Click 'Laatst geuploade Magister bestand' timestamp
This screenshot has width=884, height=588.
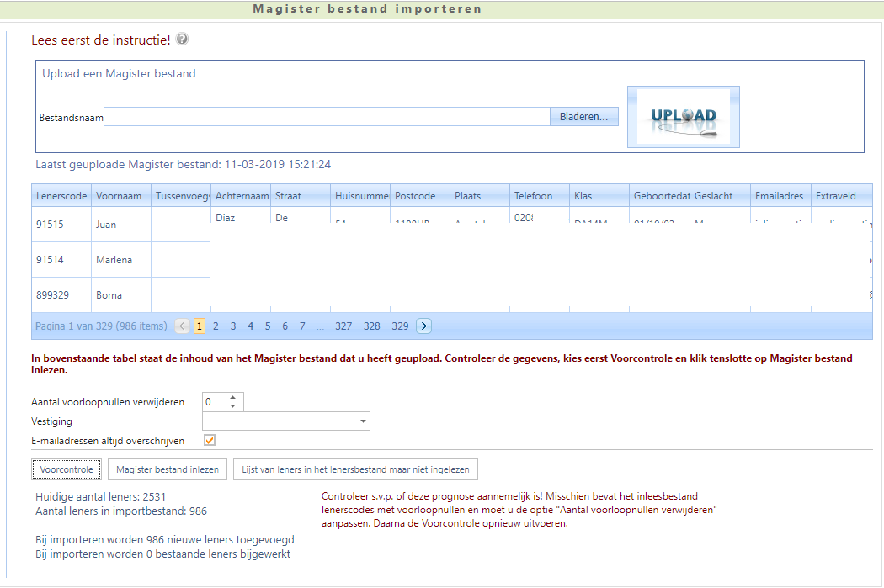coord(184,165)
